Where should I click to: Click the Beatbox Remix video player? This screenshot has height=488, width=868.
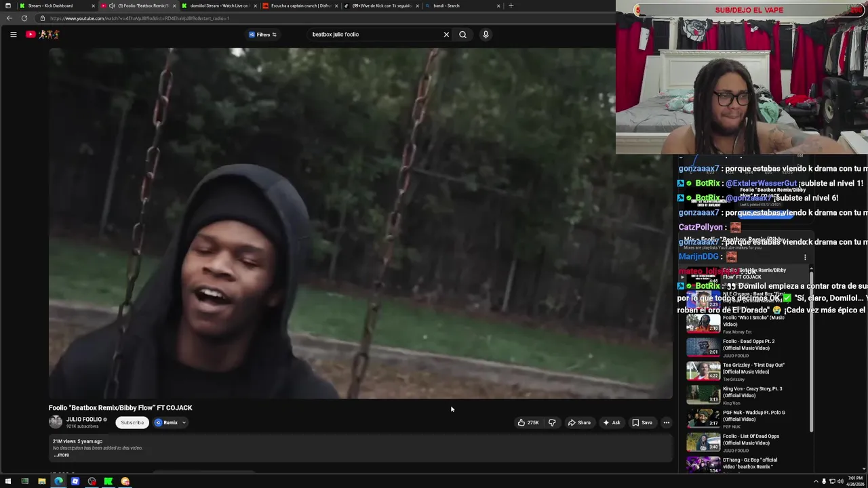pyautogui.click(x=360, y=223)
